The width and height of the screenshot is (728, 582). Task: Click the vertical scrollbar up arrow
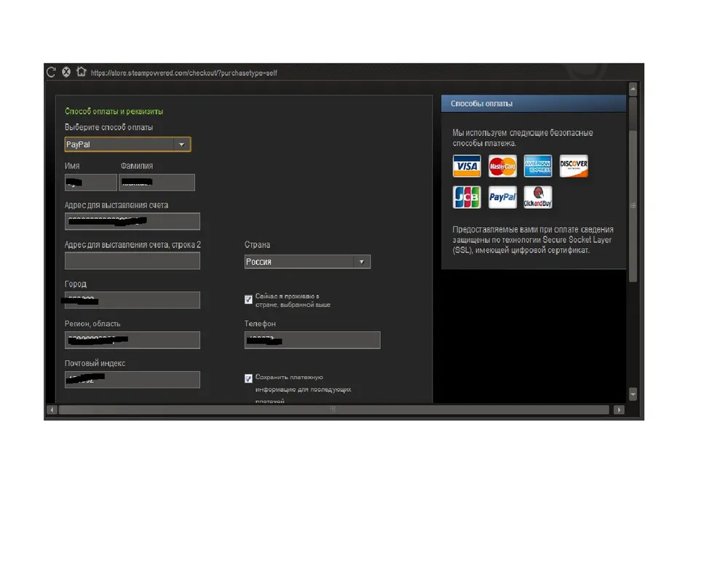tap(633, 89)
